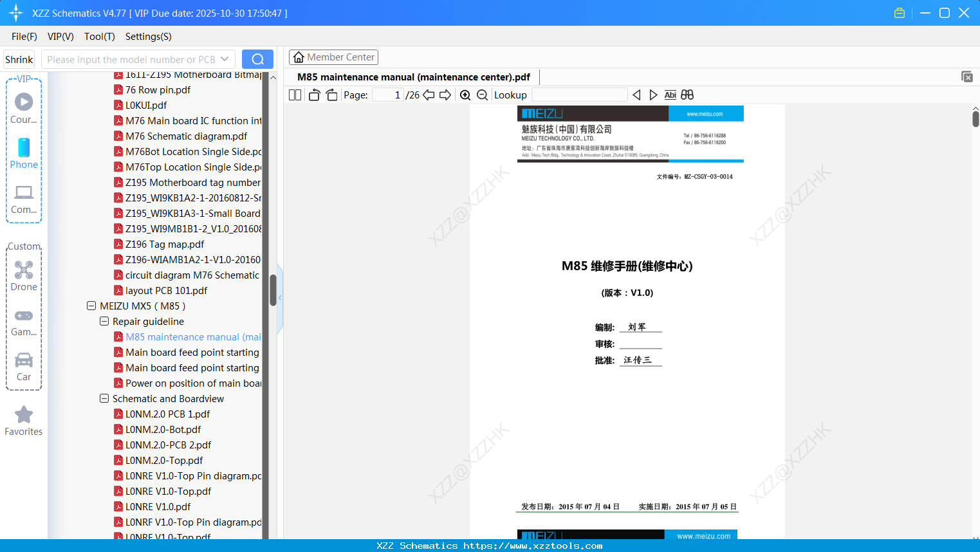Show the Favorites panel
980x552 pixels.
point(24,421)
